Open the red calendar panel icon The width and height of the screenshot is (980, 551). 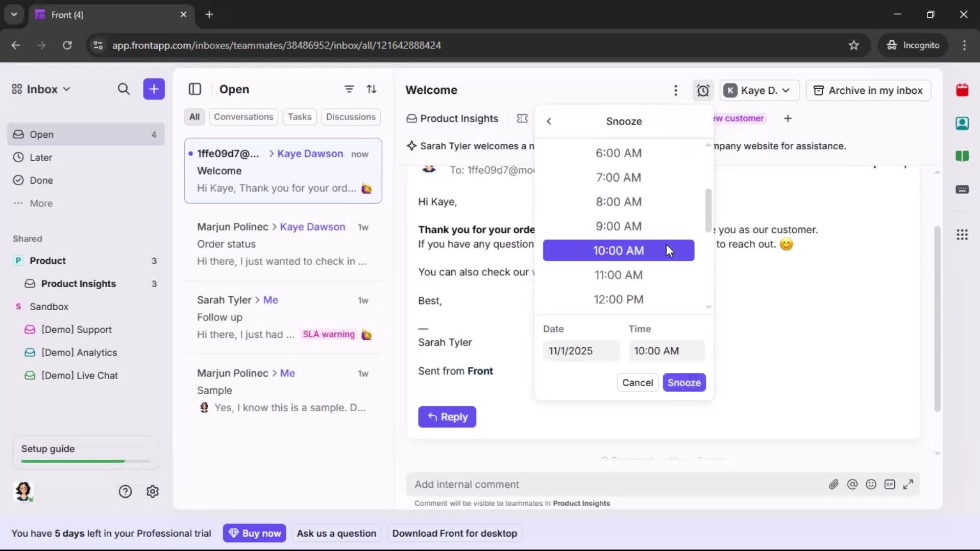[963, 90]
